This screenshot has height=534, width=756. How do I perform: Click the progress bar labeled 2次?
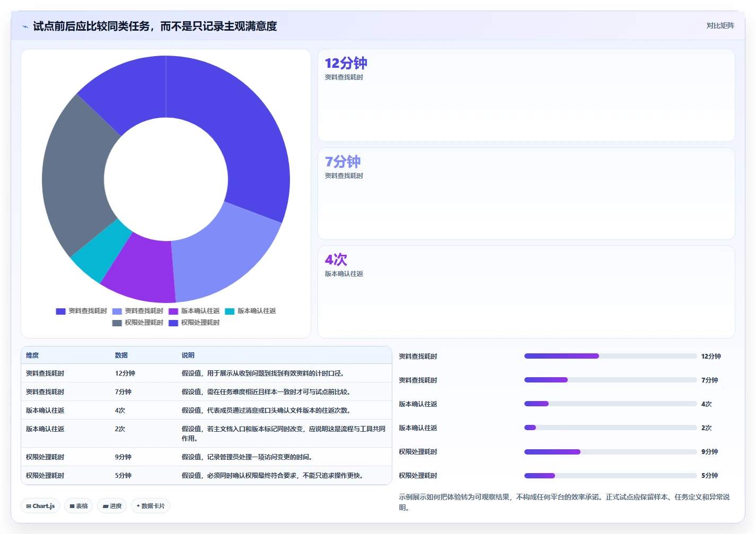pos(610,428)
